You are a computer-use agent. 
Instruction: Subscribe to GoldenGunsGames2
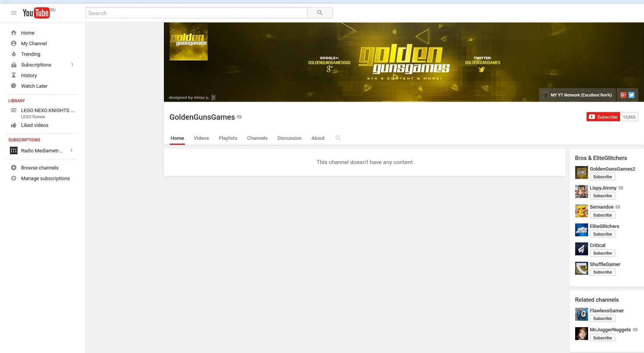(603, 177)
